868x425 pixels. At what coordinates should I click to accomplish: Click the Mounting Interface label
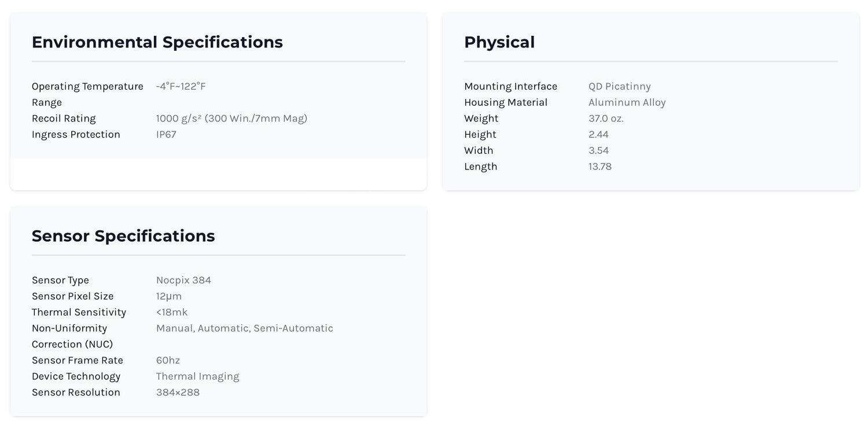510,86
